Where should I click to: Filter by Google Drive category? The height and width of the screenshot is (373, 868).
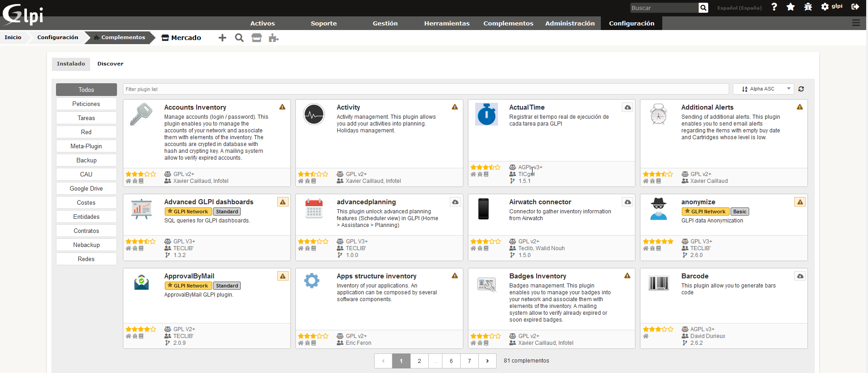coord(86,188)
